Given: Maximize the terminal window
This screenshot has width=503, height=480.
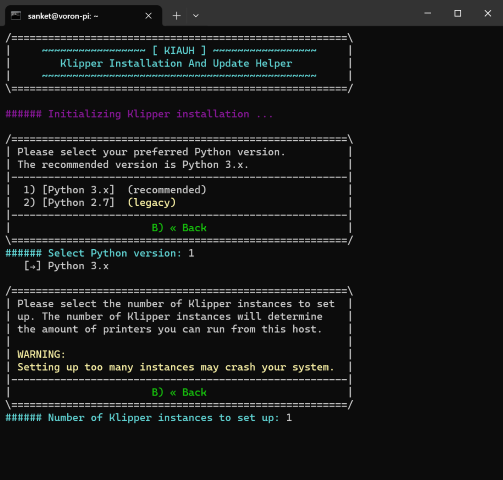Looking at the screenshot, I should coord(458,13).
